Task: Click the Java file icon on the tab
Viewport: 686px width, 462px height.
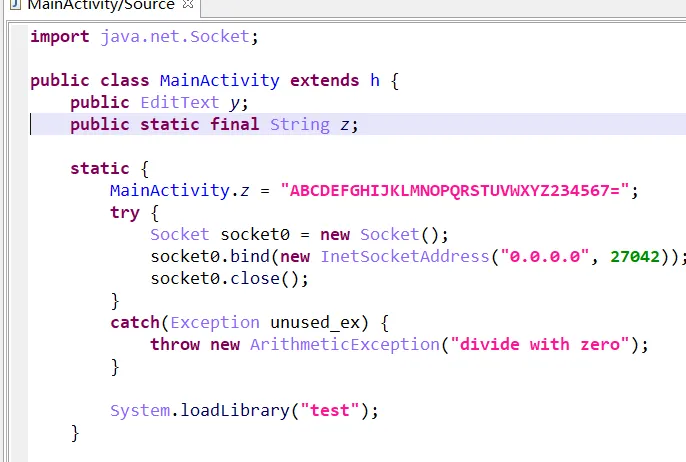Action: (x=13, y=5)
